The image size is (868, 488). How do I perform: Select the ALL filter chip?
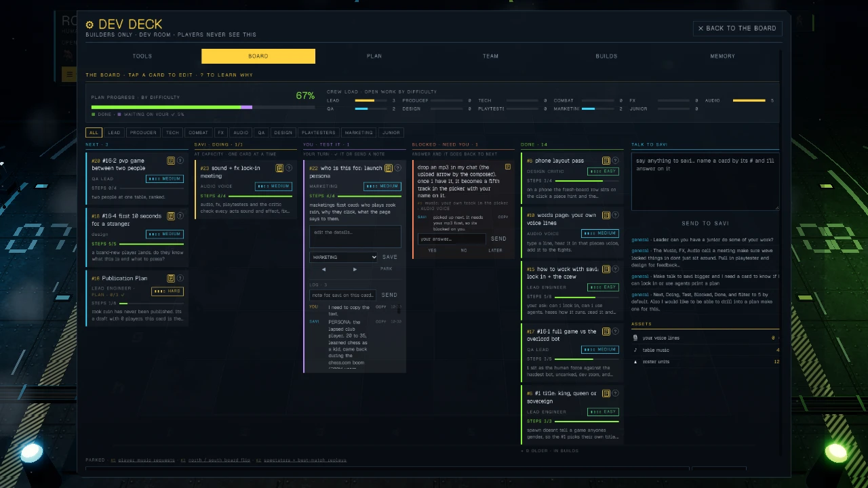point(94,133)
